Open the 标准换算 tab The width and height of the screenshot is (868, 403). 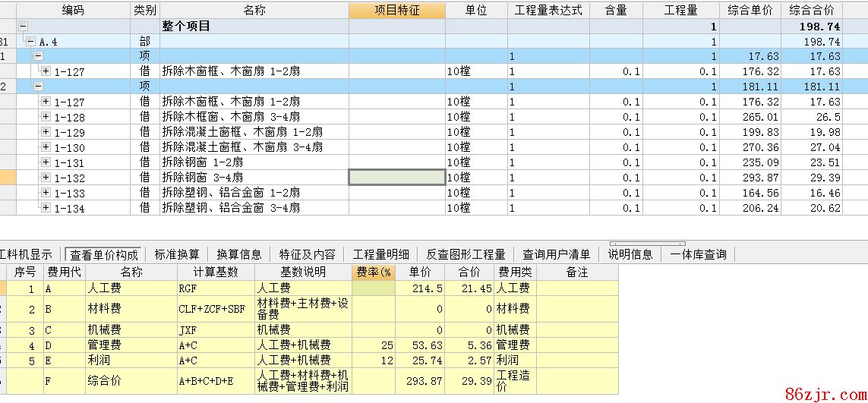coord(177,254)
